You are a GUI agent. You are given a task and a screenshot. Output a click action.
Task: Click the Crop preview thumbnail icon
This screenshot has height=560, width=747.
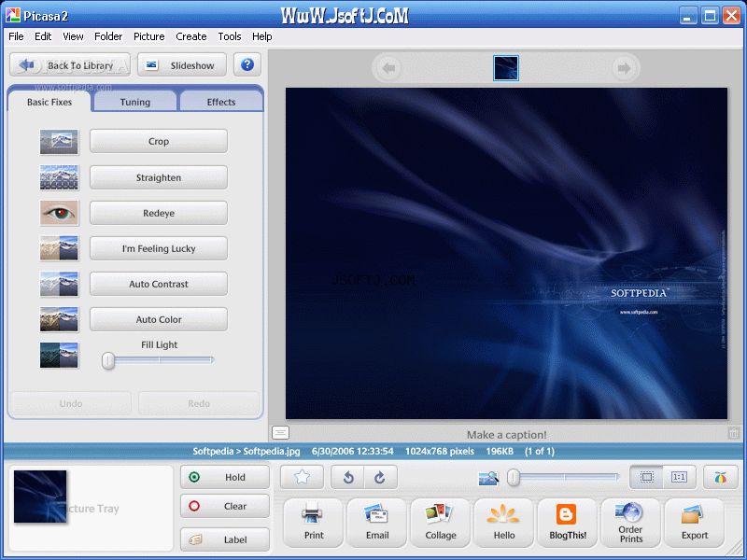(x=59, y=142)
